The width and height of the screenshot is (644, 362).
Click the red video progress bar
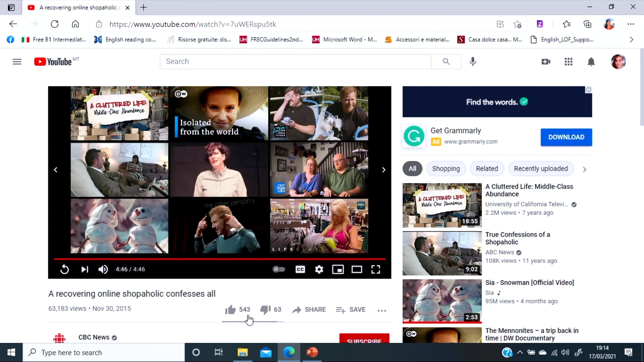point(220,259)
